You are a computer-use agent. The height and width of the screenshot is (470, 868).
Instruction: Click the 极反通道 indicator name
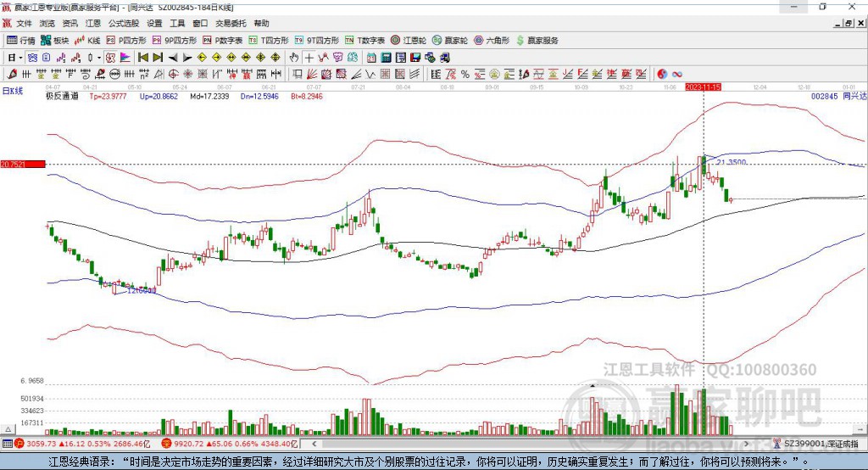click(62, 96)
